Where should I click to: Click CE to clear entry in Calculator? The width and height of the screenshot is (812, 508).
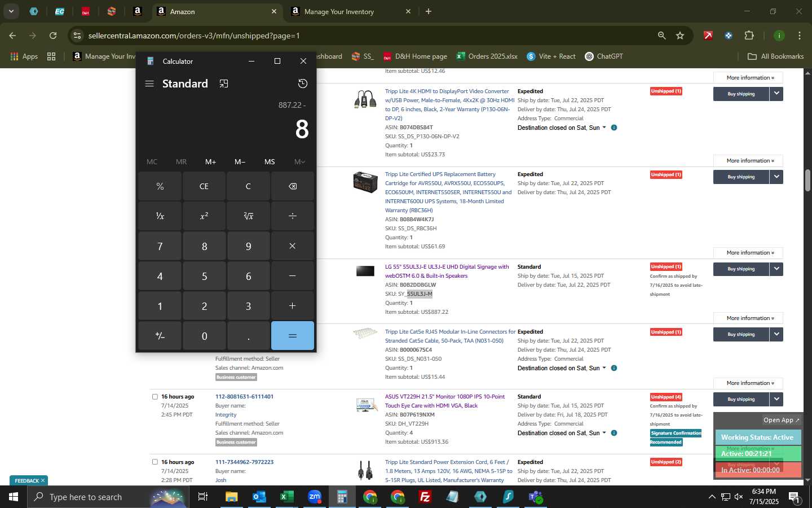tap(204, 186)
